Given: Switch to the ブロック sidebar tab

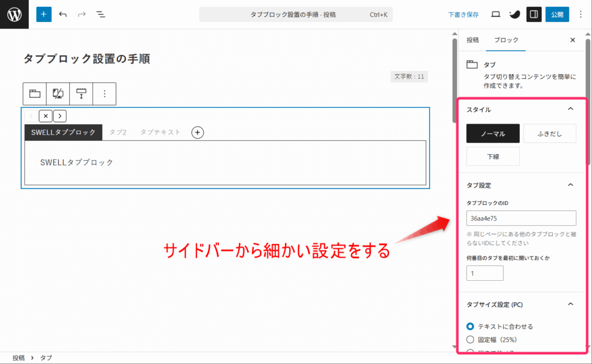Looking at the screenshot, I should (506, 40).
